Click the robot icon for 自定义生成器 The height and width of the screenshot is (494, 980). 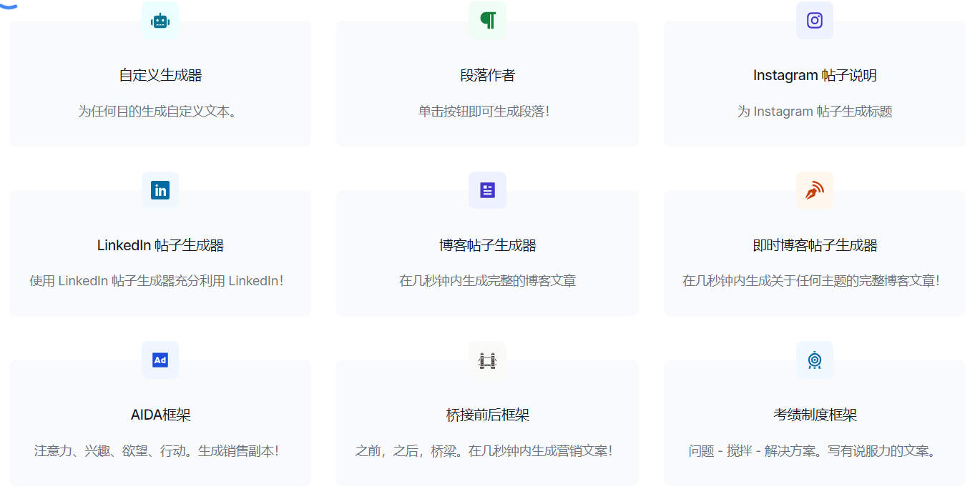pos(160,21)
